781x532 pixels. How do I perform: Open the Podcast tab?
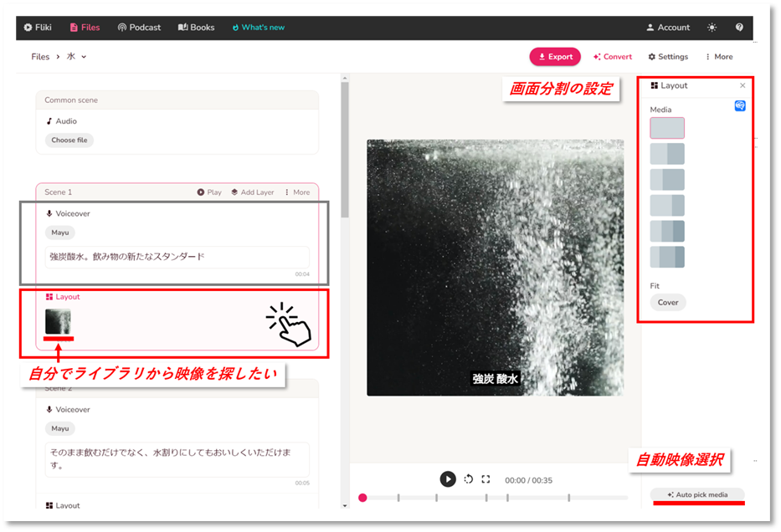tap(139, 28)
